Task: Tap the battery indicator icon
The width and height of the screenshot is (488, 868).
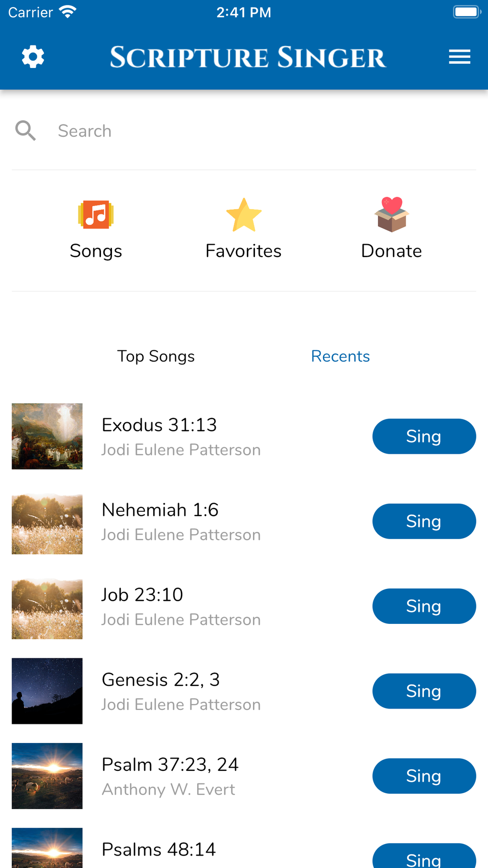Action: click(466, 12)
